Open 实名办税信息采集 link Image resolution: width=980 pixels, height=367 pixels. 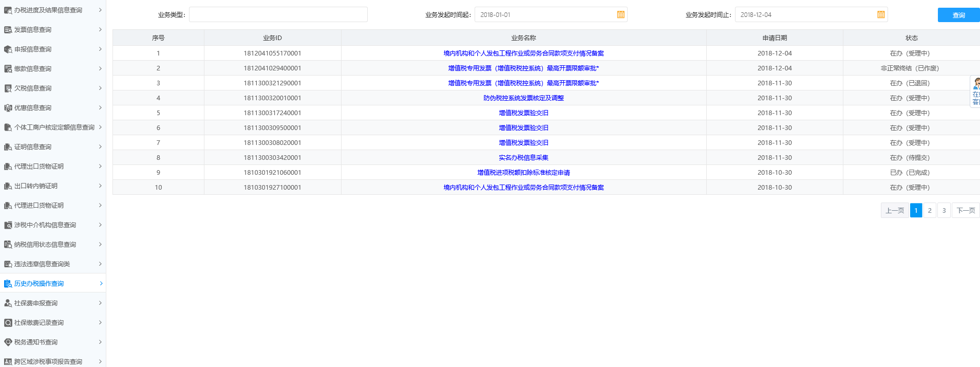(x=523, y=158)
